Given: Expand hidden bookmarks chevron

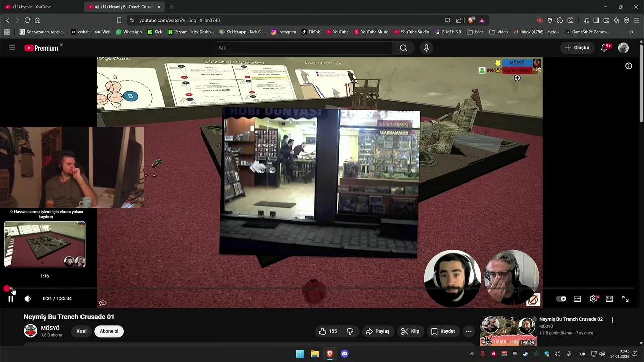Looking at the screenshot, I should point(632,32).
